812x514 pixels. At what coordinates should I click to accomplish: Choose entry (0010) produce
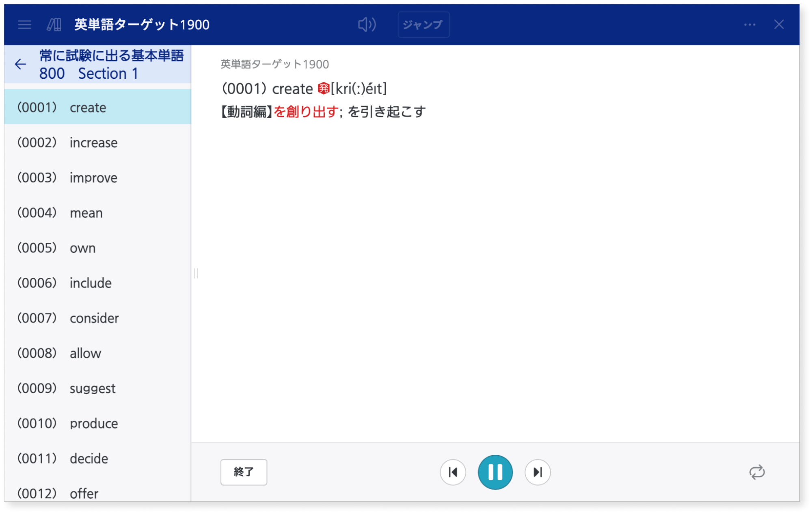(93, 423)
